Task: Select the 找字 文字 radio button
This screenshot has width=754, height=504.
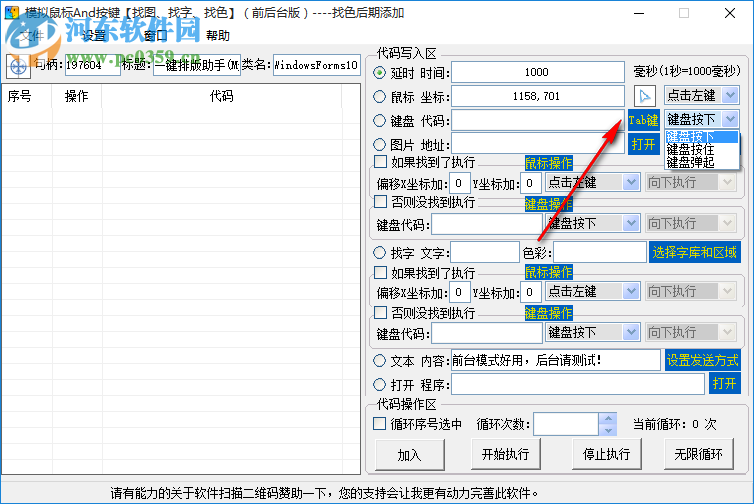Action: [x=379, y=252]
